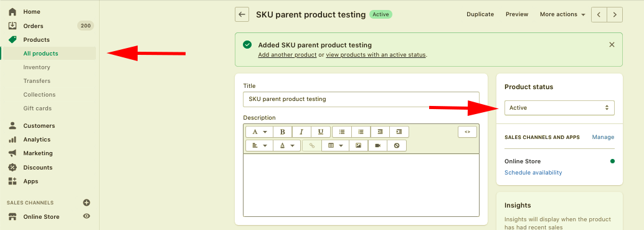Open the Product status dropdown

click(x=559, y=108)
